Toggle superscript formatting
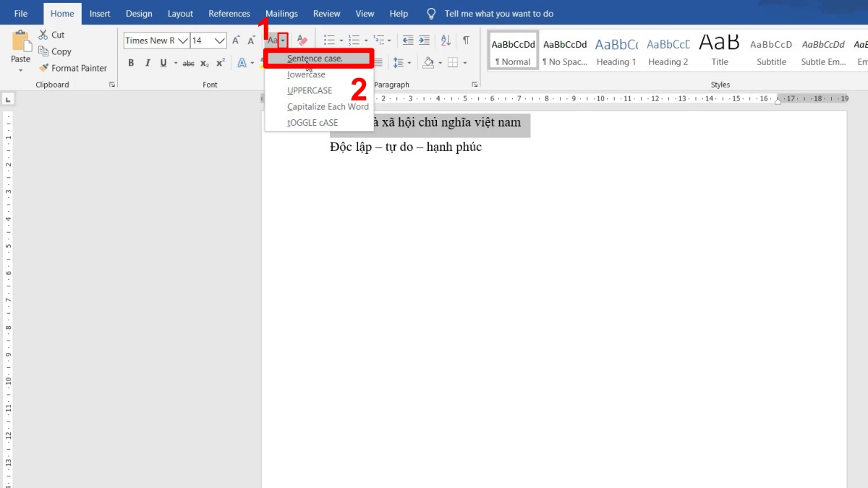This screenshot has width=868, height=488. (221, 63)
